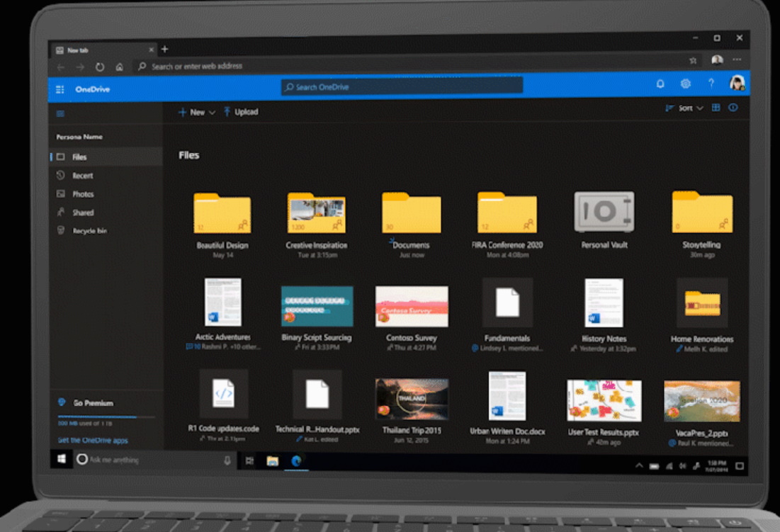The image size is (780, 532).
Task: Select Files in the sidebar
Action: (x=106, y=157)
